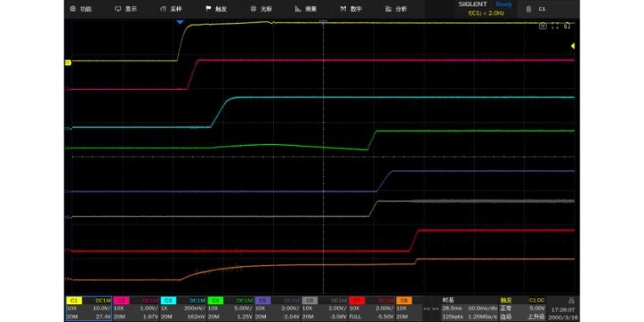Screen dimensions: 644x322
Task: Click the trigger source C1 DC label
Action: 536,301
